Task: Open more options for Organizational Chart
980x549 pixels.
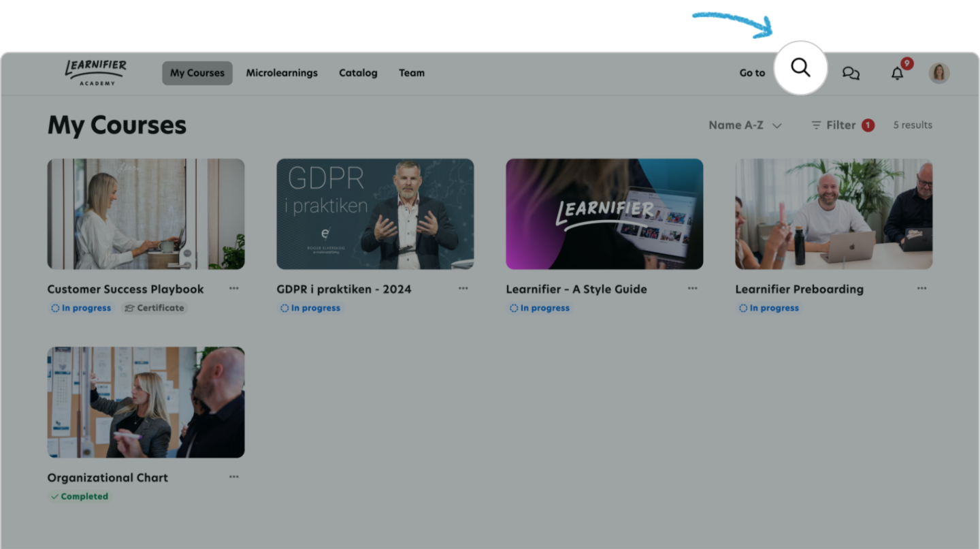Action: coord(234,477)
